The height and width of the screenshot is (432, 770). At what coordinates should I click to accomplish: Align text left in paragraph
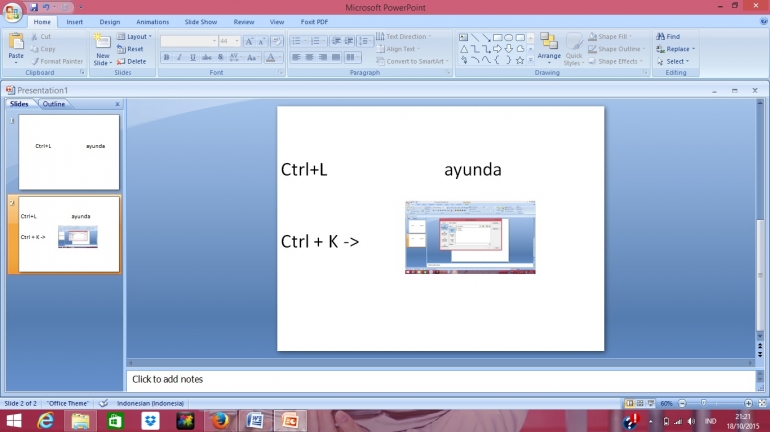[296, 57]
